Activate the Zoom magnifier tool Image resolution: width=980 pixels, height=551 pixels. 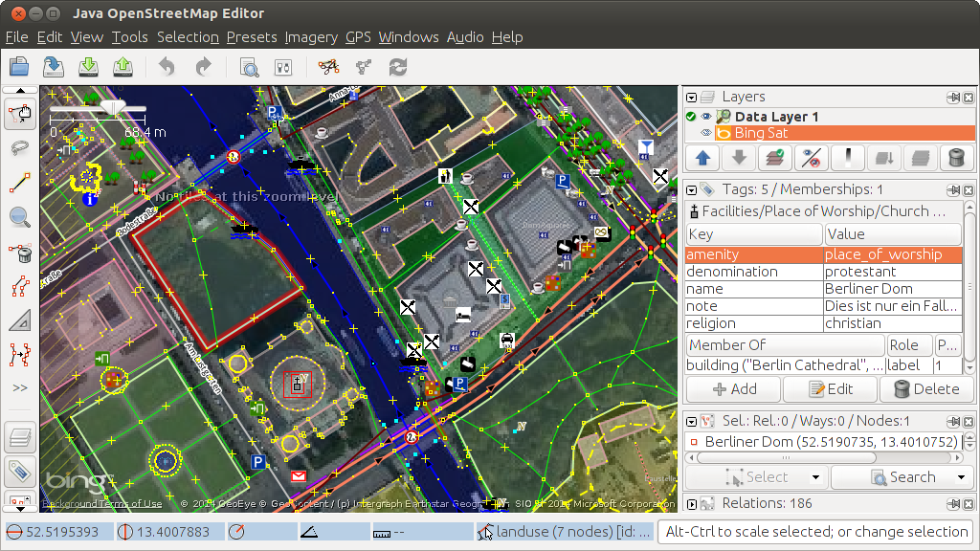click(x=20, y=217)
